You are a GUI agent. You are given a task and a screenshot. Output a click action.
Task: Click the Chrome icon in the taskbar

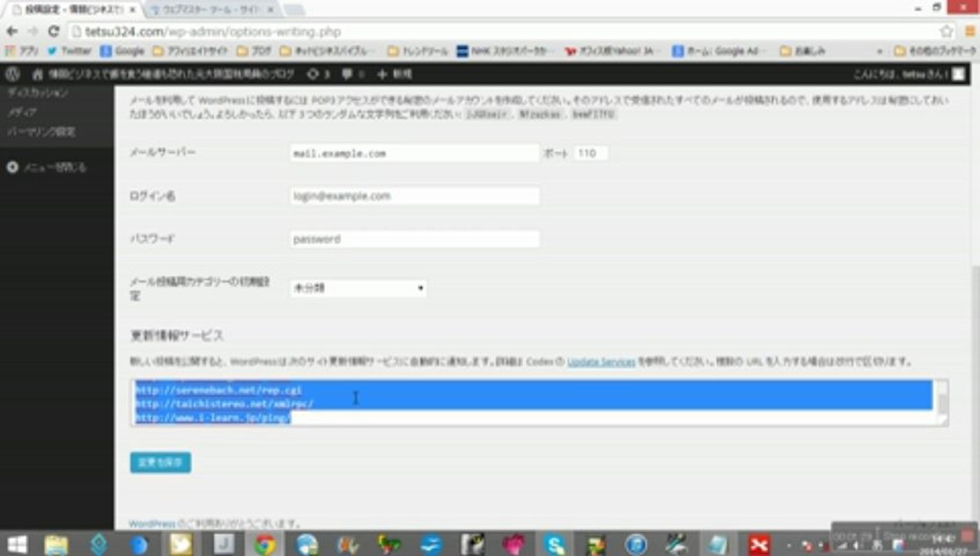[265, 544]
